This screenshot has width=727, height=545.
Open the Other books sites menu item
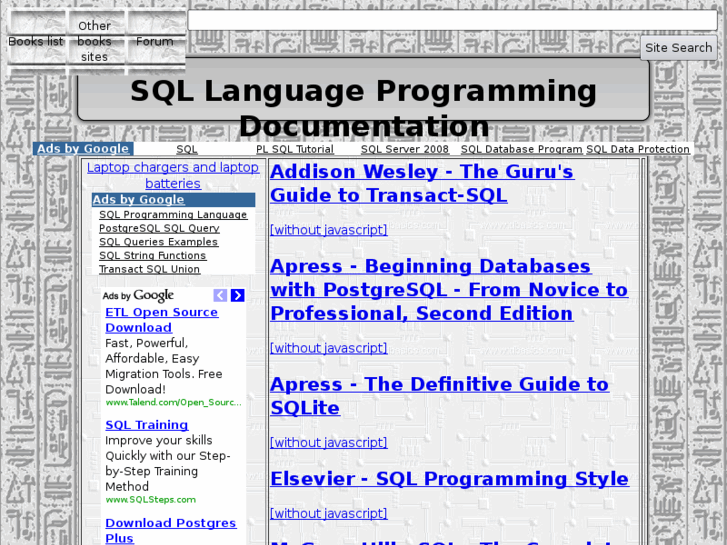pos(94,41)
